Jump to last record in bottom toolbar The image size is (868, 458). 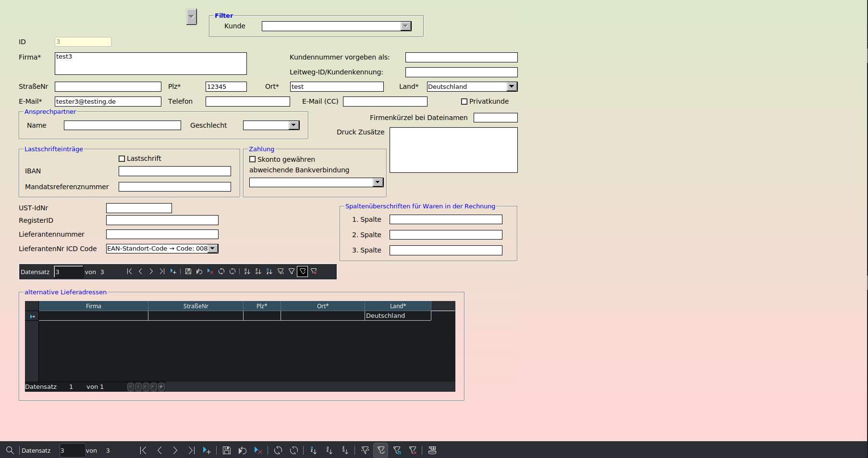point(191,450)
